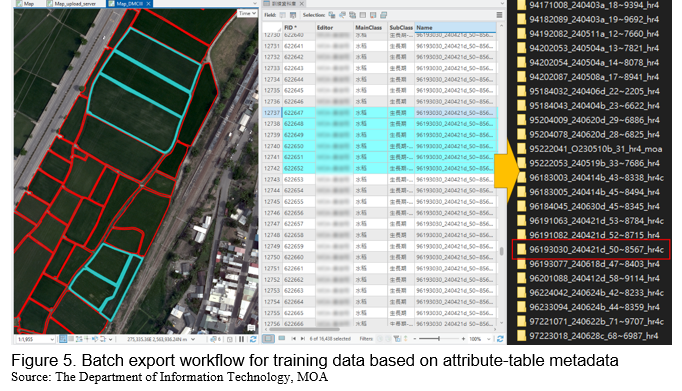Click the Clear Selection icon
The height and width of the screenshot is (391, 682).
coord(363,15)
